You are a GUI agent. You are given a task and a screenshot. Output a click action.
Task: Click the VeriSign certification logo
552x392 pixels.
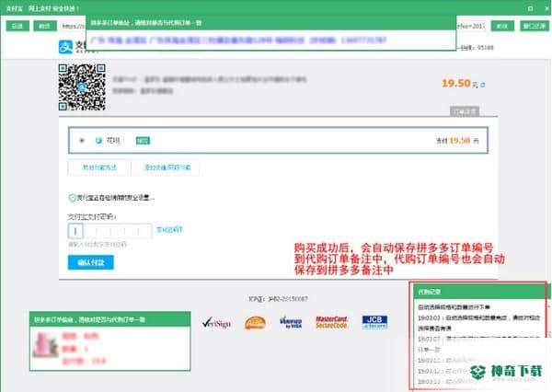click(216, 323)
